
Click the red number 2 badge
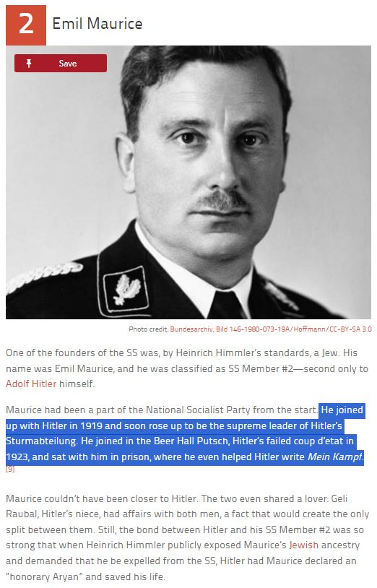(x=26, y=25)
